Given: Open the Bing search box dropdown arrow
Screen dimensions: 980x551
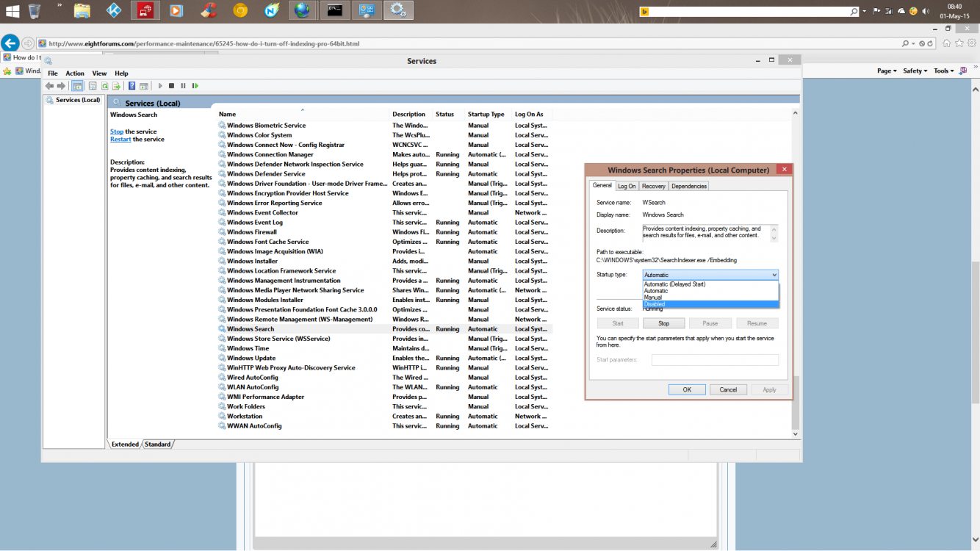Looking at the screenshot, I should click(x=865, y=11).
